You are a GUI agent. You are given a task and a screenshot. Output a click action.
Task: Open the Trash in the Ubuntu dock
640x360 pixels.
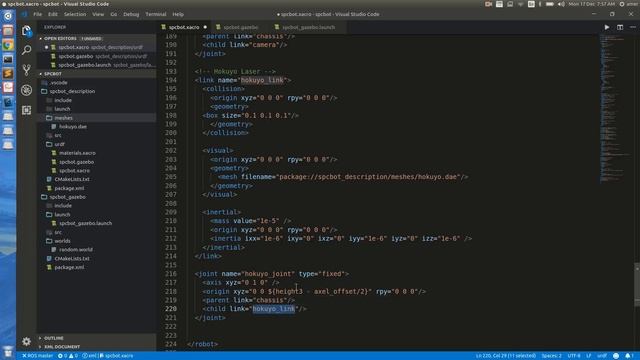(8, 351)
